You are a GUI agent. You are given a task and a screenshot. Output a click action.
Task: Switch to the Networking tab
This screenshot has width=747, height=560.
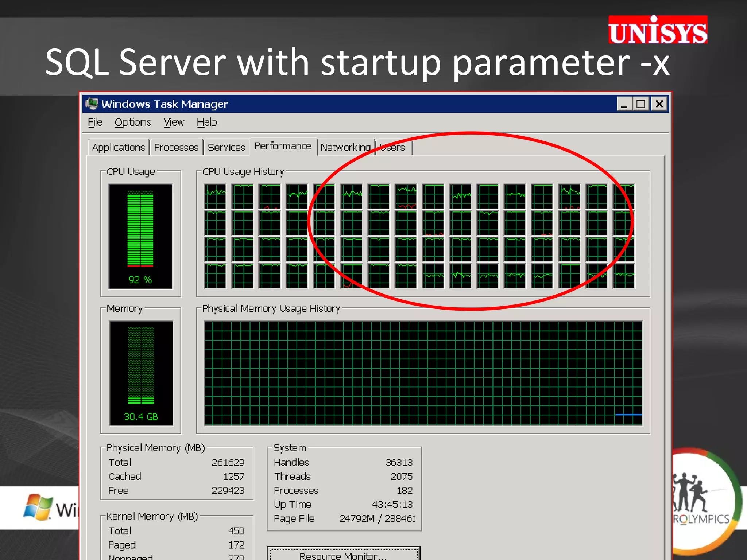[x=346, y=147]
